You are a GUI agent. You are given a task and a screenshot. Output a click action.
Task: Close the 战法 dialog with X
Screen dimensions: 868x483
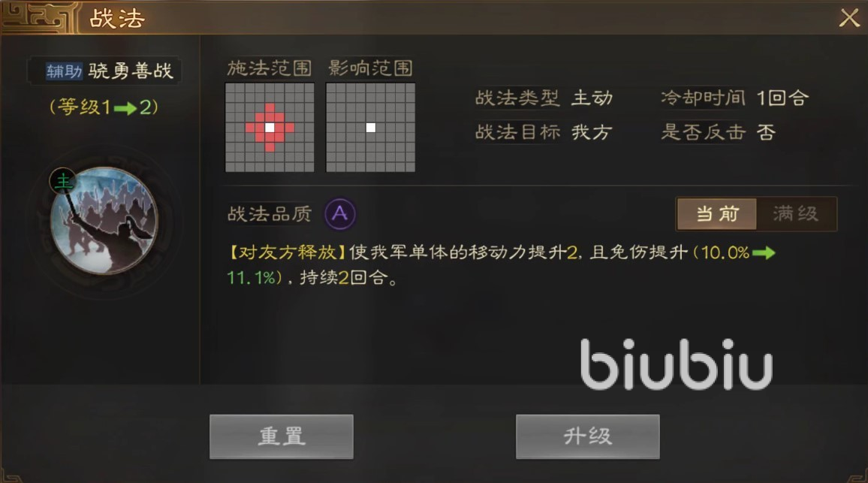point(848,18)
